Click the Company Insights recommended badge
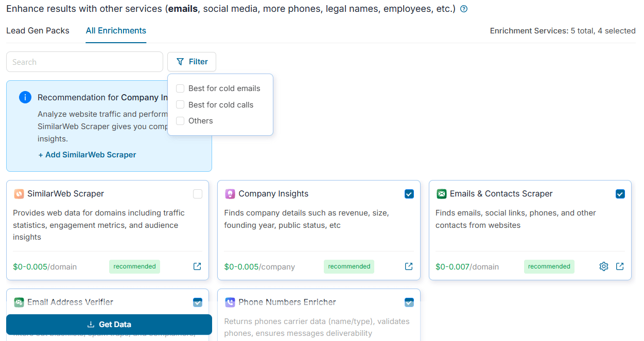This screenshot has height=341, width=644. 349,266
